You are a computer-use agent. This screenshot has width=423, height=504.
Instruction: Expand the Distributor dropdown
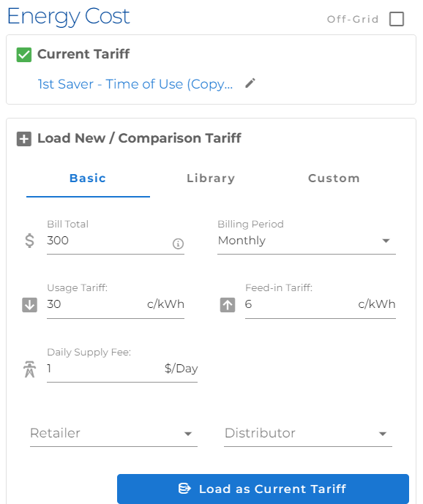pos(308,433)
